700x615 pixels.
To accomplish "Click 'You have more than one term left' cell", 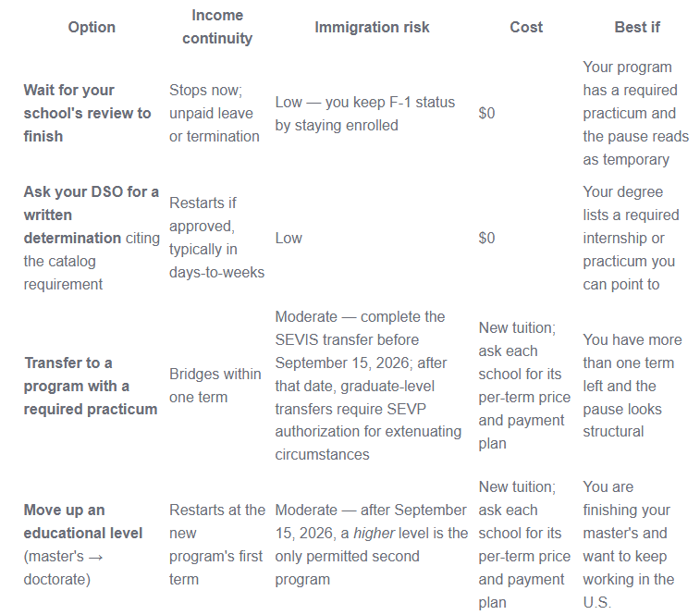I will (632, 386).
